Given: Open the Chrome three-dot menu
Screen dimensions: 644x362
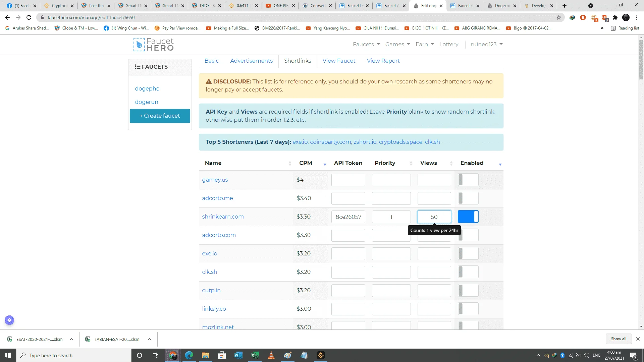Looking at the screenshot, I should pyautogui.click(x=637, y=17).
